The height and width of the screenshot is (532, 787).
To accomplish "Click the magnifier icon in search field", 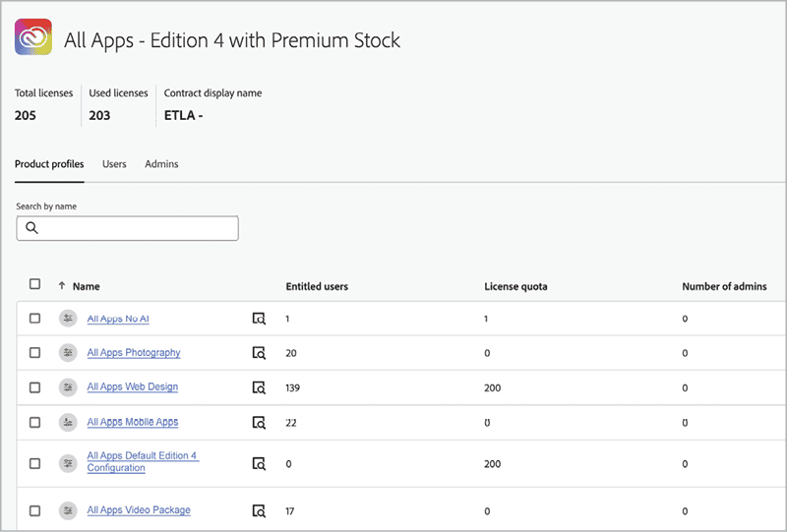I will pos(31,228).
